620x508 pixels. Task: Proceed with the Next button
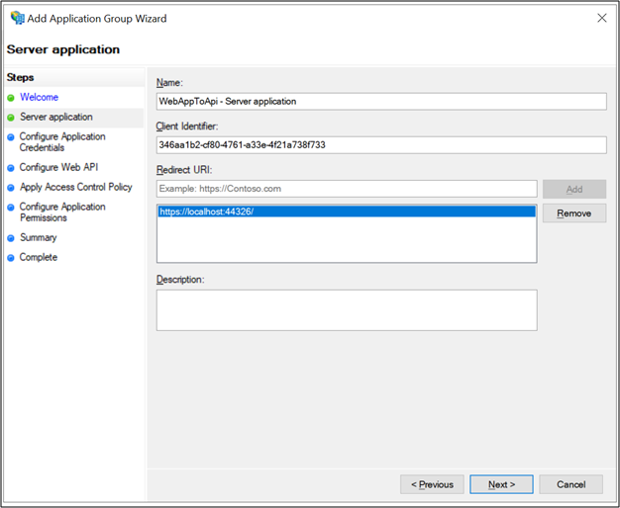(501, 485)
